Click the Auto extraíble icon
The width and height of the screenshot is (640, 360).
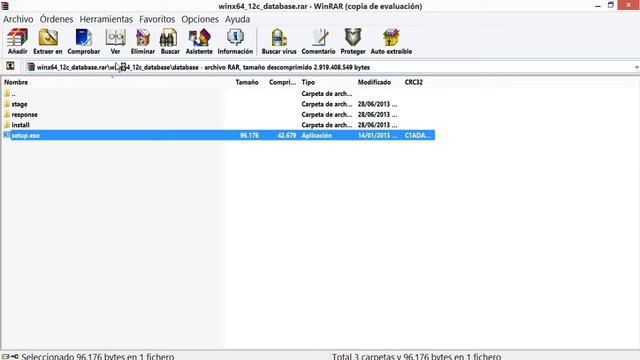point(391,37)
